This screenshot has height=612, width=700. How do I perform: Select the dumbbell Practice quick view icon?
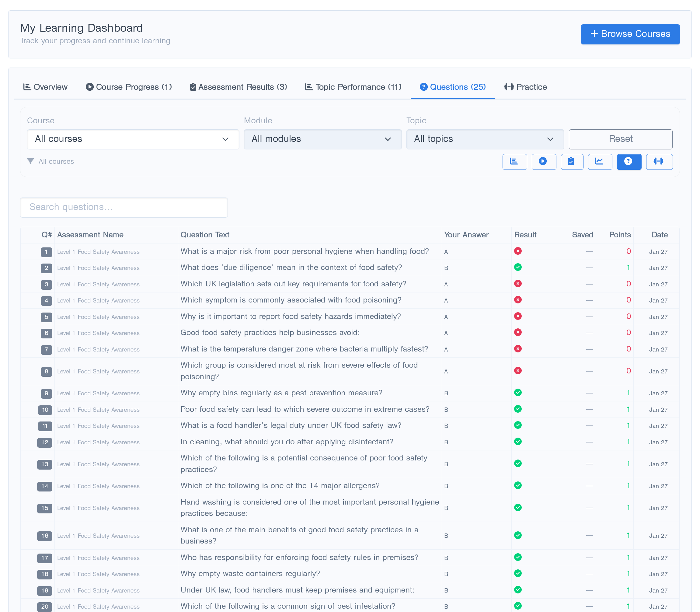tap(659, 162)
